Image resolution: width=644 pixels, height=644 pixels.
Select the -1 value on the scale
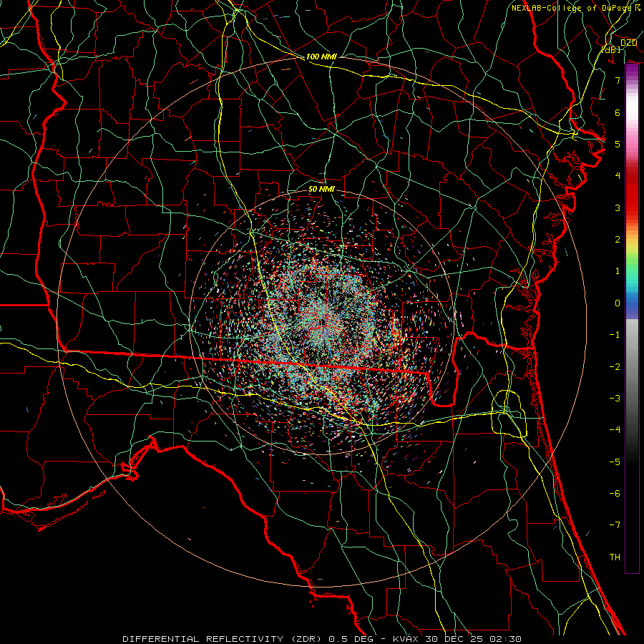tap(615, 335)
